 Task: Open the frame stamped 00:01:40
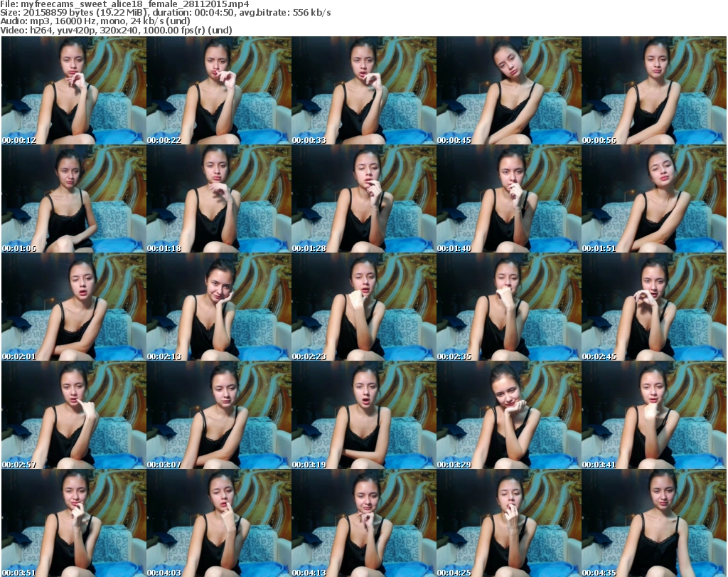click(509, 198)
